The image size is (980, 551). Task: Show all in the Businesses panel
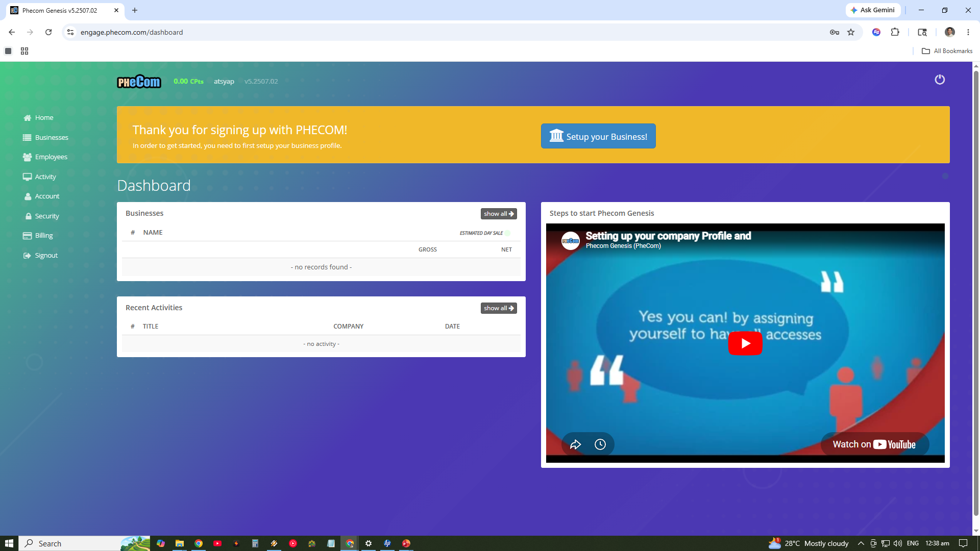[499, 214]
